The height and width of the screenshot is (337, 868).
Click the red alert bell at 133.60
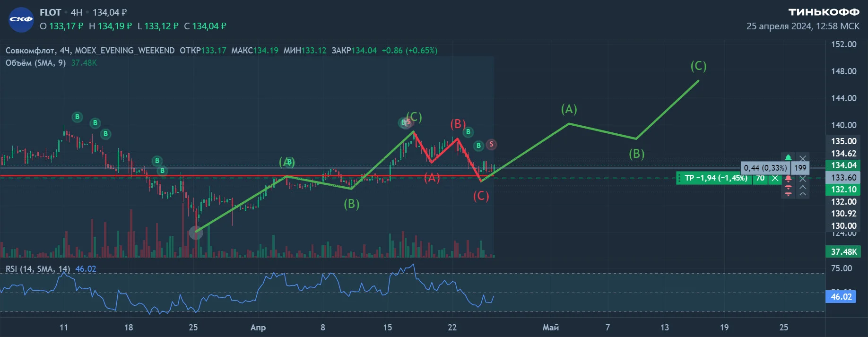pos(788,179)
